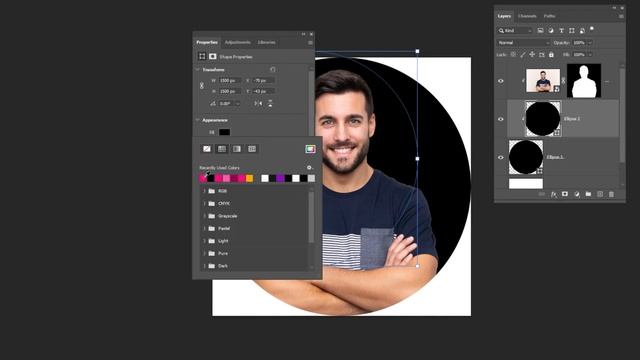Delete the selected layer
640x360 pixels.
611,194
